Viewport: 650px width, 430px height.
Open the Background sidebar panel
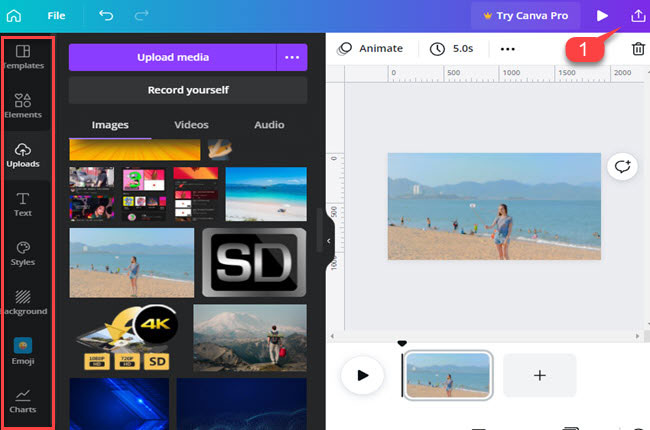coord(23,303)
